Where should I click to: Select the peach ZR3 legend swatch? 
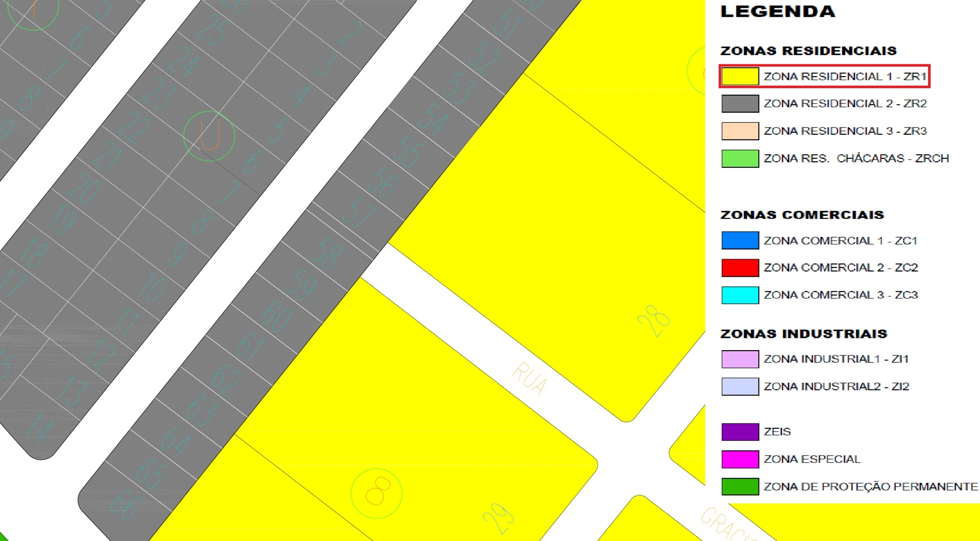(740, 131)
